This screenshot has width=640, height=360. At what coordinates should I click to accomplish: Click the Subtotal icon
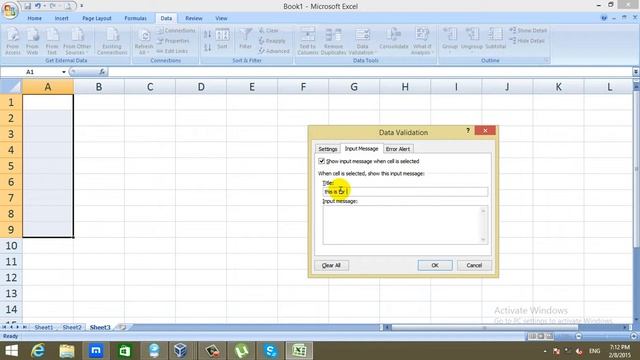tap(496, 39)
